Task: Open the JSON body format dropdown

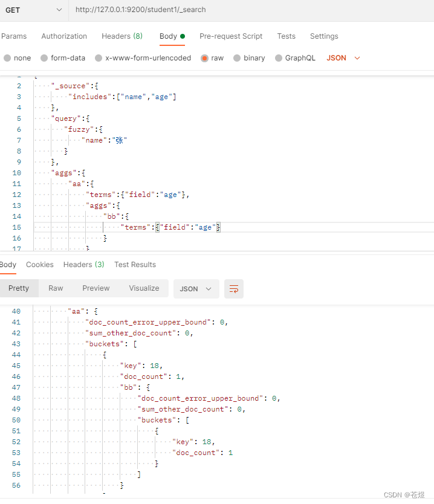Action: click(343, 57)
